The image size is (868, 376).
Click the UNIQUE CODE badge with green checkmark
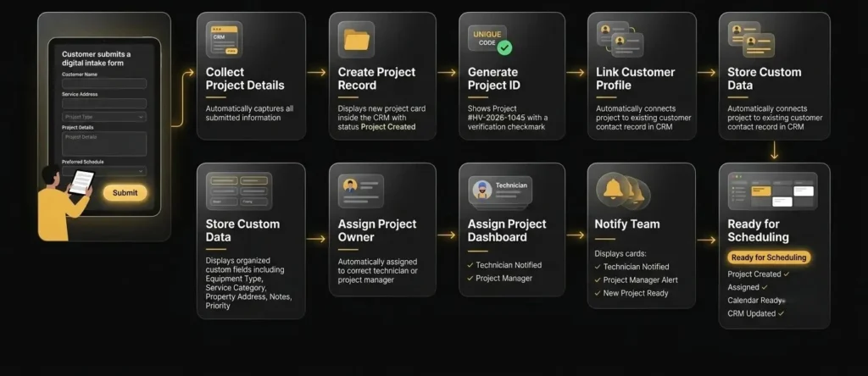coord(490,40)
